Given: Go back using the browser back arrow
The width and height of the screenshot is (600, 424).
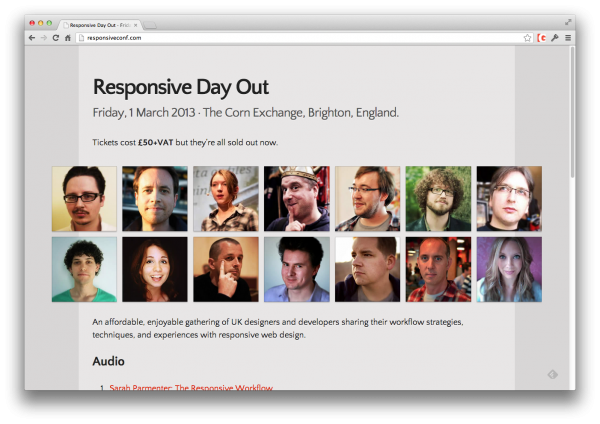Looking at the screenshot, I should (32, 38).
